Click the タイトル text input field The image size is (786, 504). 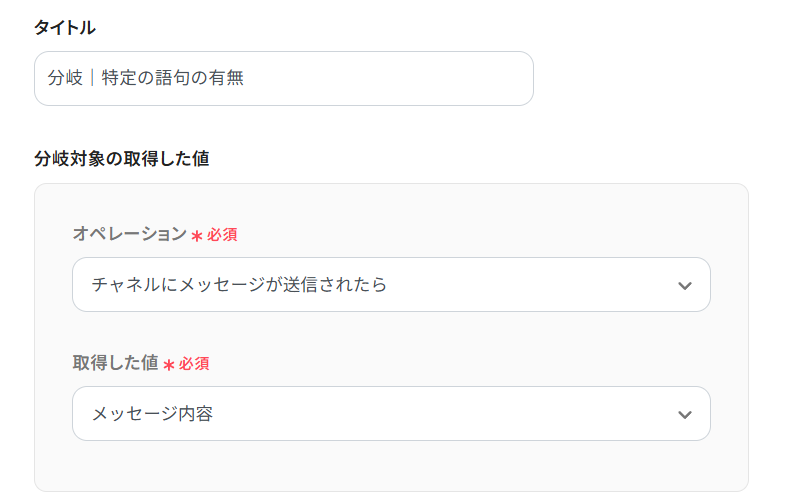tap(283, 79)
